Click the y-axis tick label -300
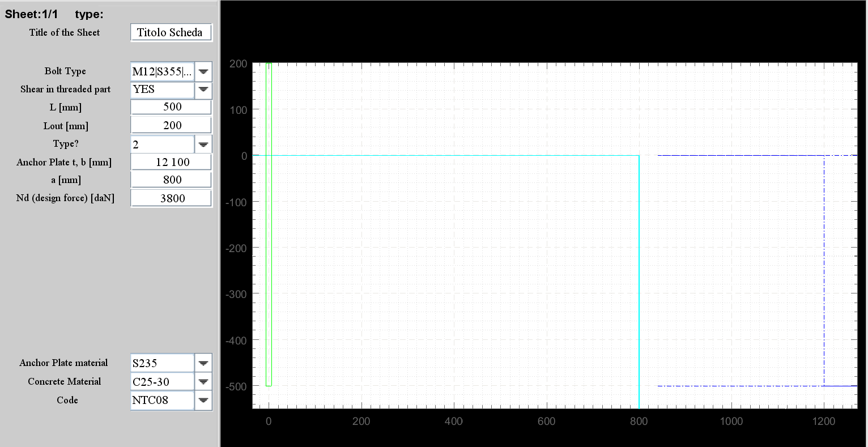868x447 pixels. click(237, 294)
